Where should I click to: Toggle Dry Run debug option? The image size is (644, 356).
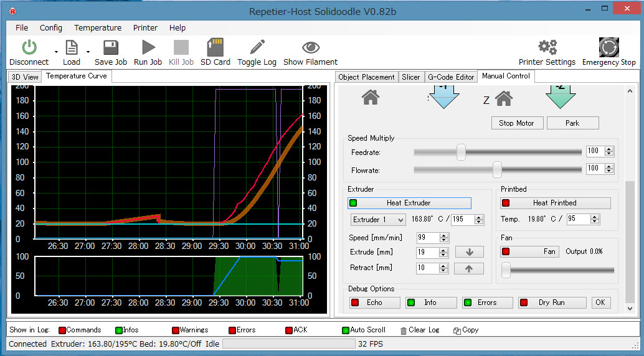tap(552, 302)
